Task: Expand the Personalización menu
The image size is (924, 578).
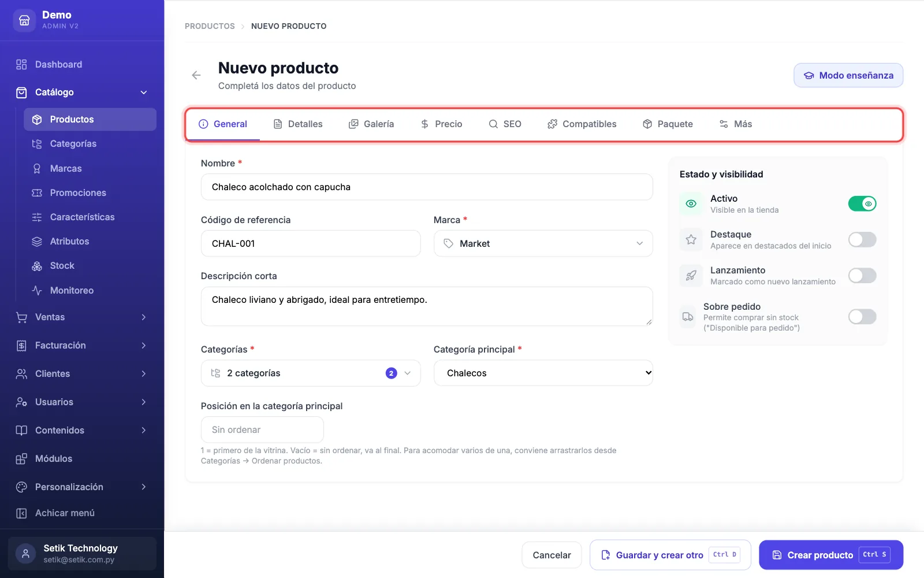Action: point(82,487)
